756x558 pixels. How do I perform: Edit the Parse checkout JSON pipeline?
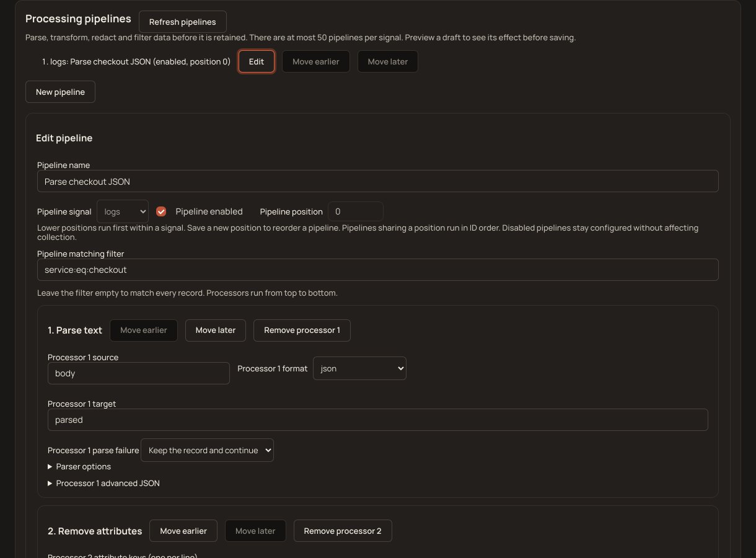click(x=257, y=61)
